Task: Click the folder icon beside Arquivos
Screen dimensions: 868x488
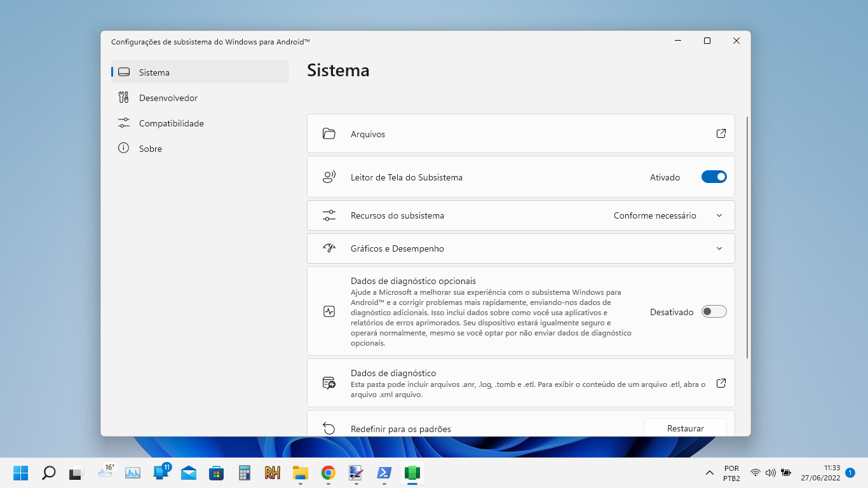Action: click(x=329, y=134)
